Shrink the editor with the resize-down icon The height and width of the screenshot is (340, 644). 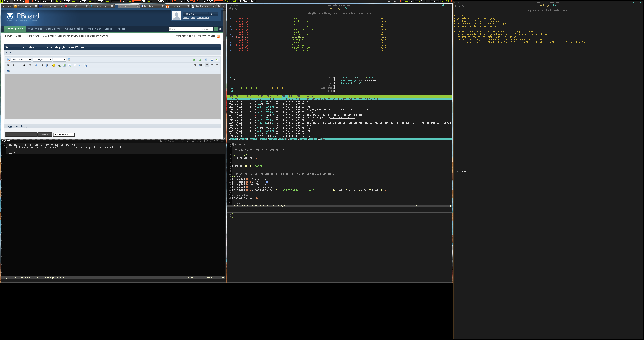click(x=212, y=60)
